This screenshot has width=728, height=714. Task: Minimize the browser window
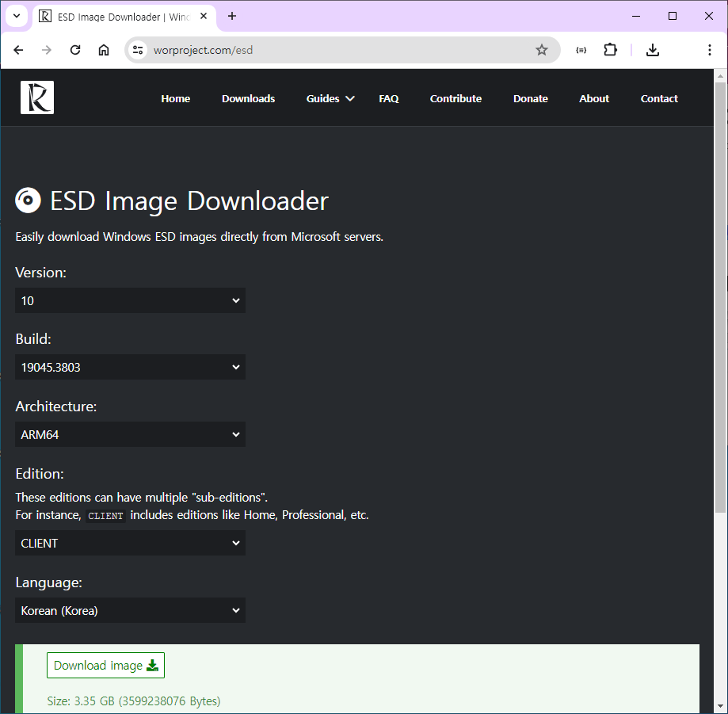(636, 17)
